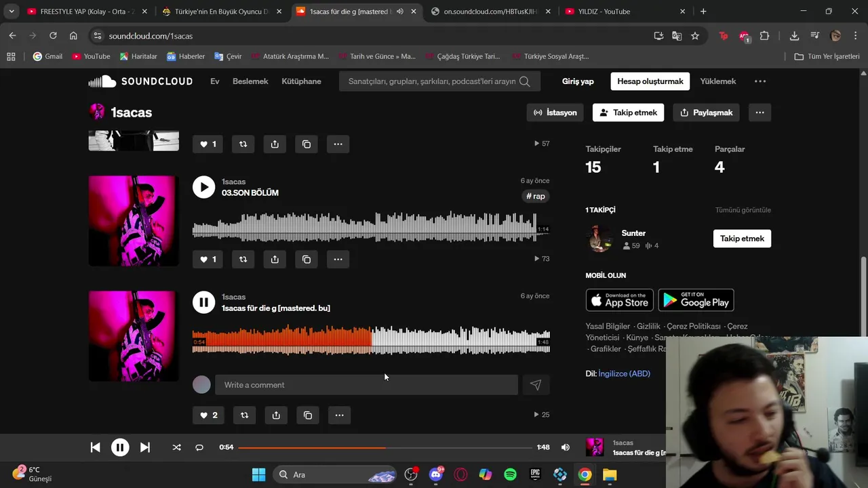
Task: Open the Kütüphane navigation tab
Action: tap(301, 81)
